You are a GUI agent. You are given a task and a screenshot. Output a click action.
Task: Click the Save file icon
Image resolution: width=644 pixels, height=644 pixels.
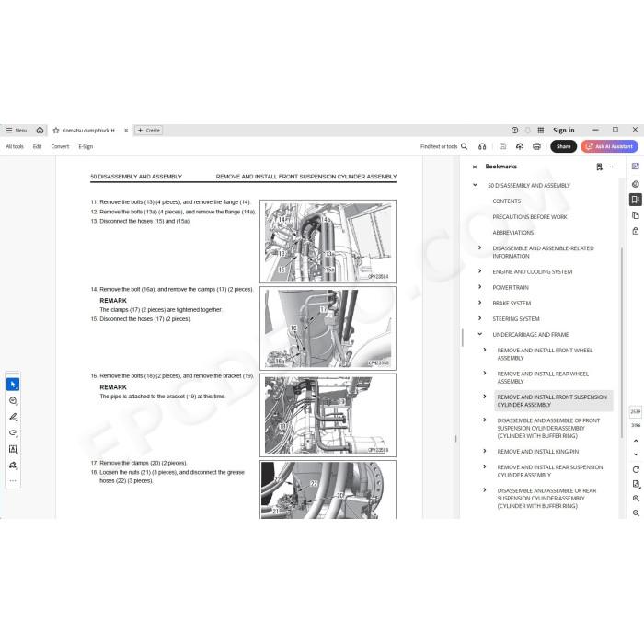coord(502,146)
